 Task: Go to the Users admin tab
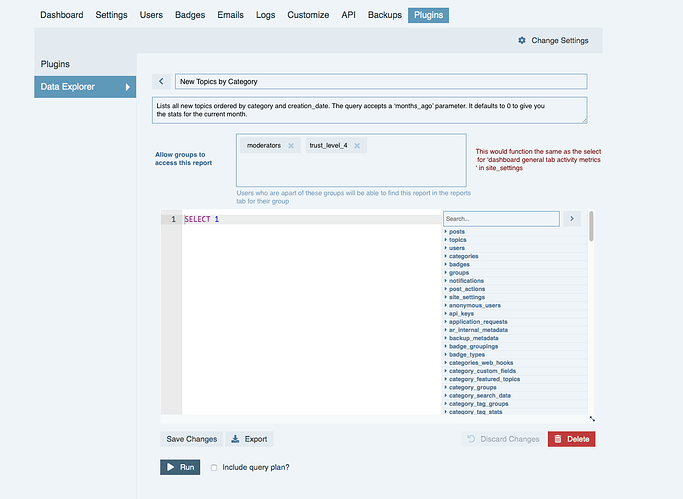(151, 15)
